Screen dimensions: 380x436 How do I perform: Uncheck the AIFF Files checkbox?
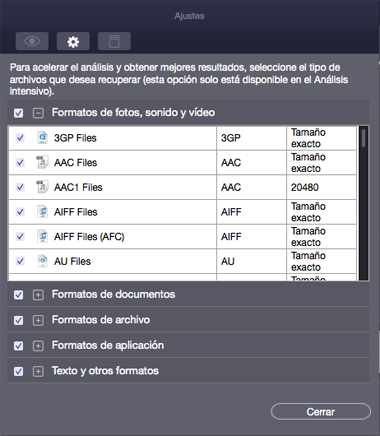click(20, 212)
